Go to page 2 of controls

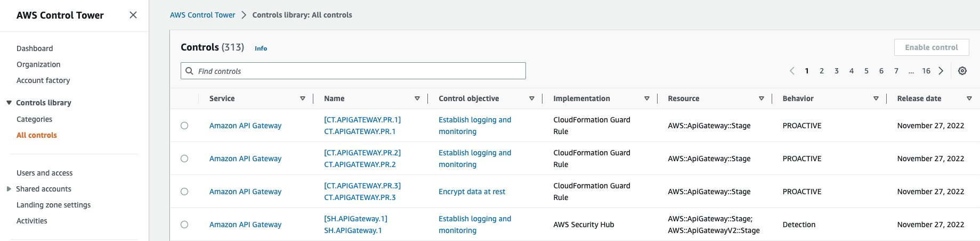(x=822, y=71)
